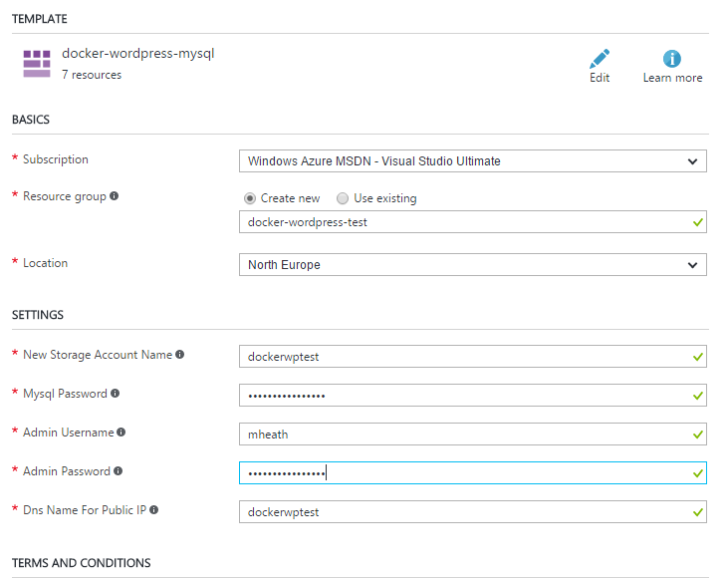Open the Subscription dropdown
This screenshot has width=728, height=580.
coord(472,160)
